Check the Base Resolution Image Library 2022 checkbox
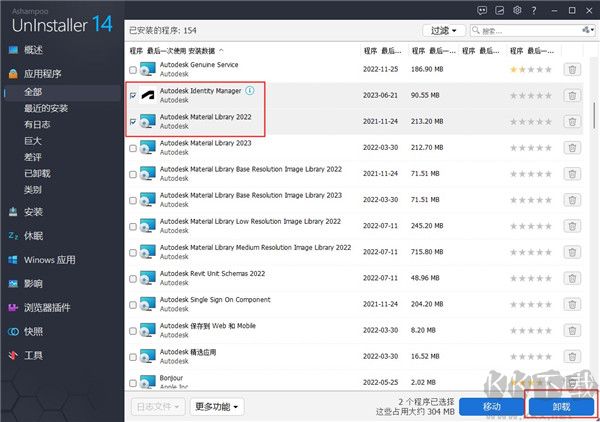 (133, 174)
